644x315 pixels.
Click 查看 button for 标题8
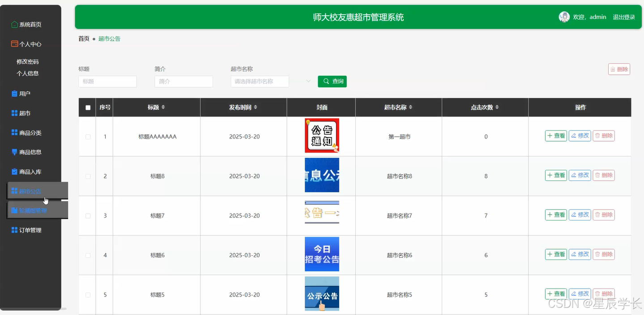[x=556, y=175]
